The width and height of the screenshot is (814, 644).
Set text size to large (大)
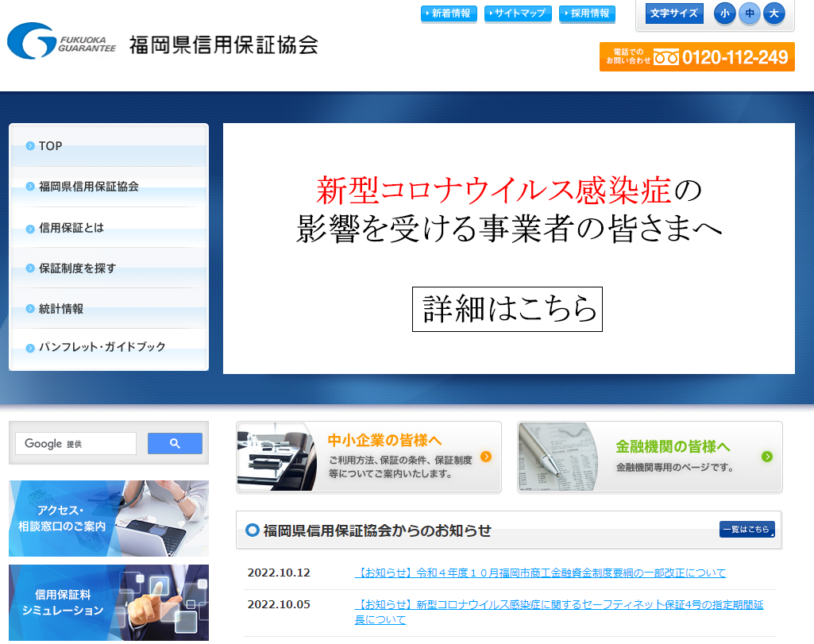(774, 13)
